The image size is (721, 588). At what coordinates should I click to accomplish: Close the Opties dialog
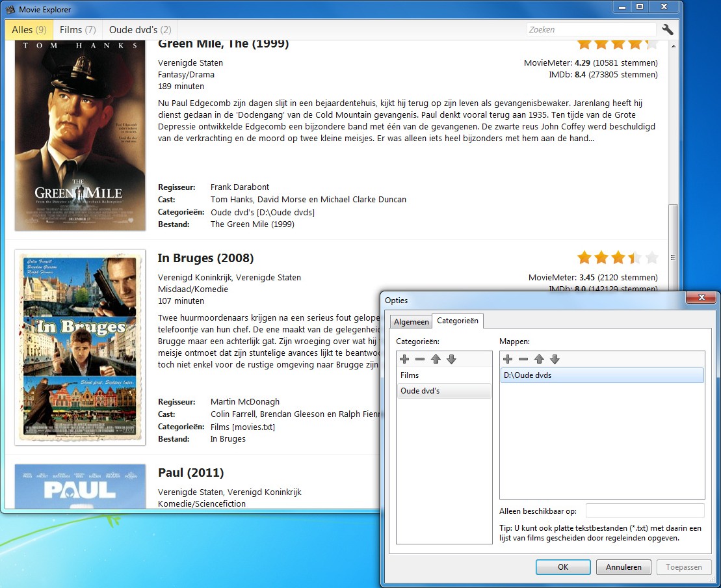click(701, 298)
